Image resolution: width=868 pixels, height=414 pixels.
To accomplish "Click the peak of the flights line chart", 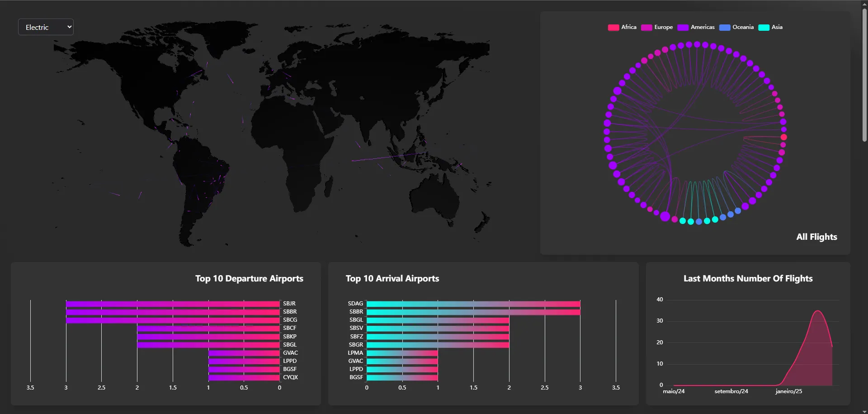I will [817, 311].
